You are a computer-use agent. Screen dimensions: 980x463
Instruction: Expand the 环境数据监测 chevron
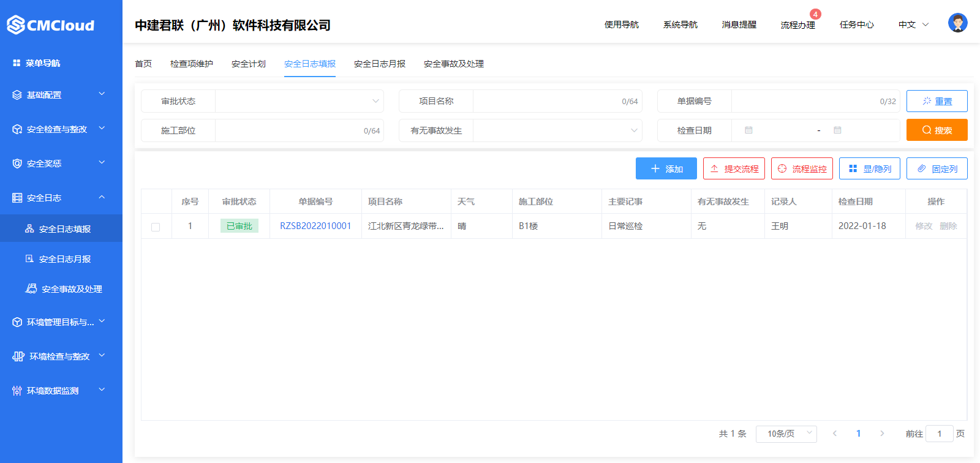[102, 390]
